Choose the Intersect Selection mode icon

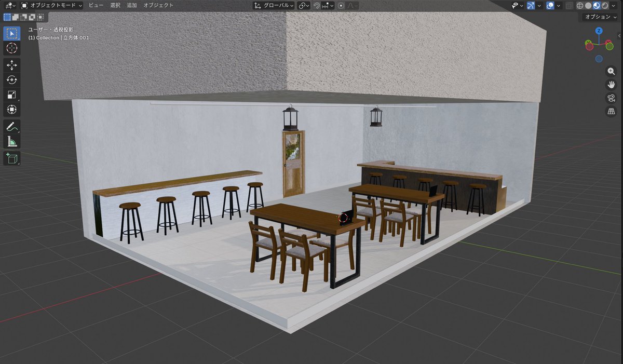(40, 17)
